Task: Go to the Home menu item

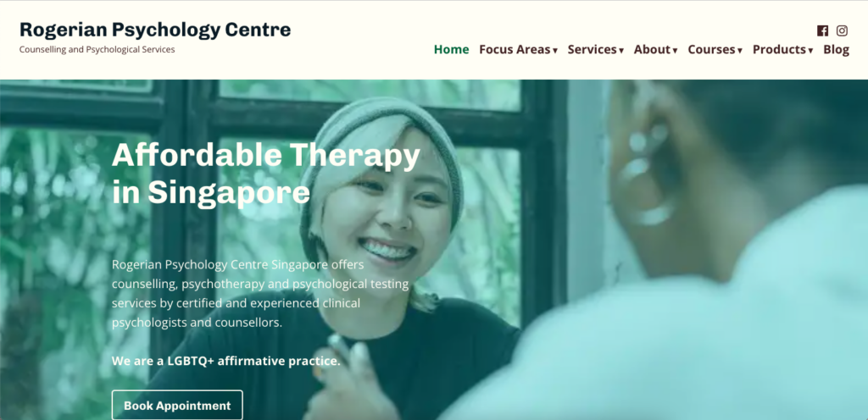Action: click(451, 49)
